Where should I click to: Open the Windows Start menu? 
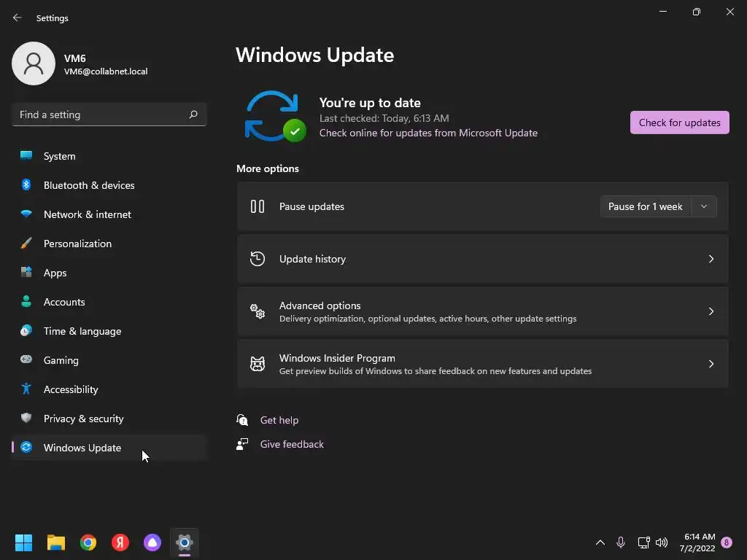(x=23, y=542)
